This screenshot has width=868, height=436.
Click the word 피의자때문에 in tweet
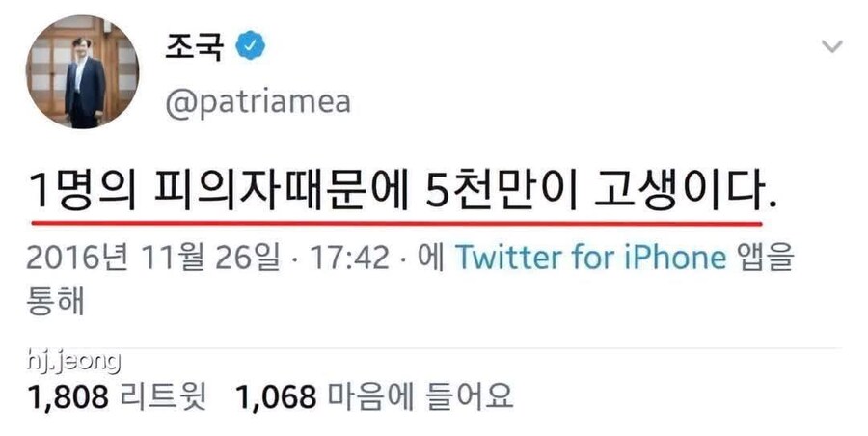[x=280, y=192]
